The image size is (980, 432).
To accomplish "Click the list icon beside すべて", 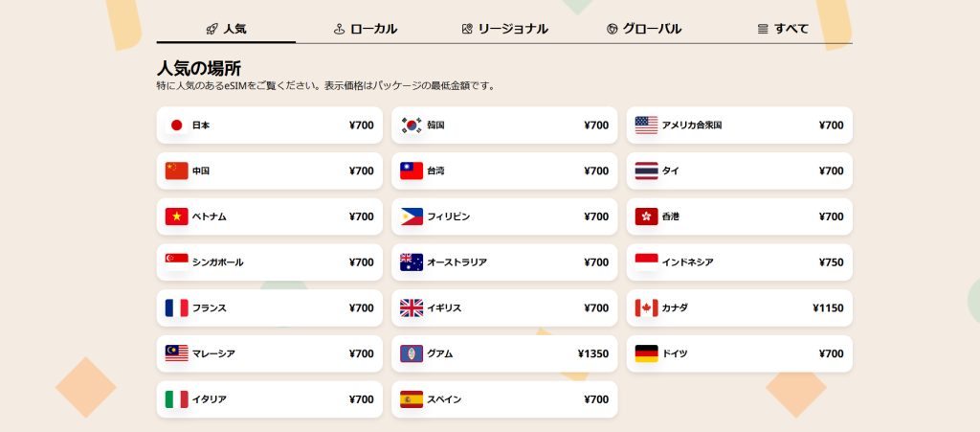I will [763, 29].
